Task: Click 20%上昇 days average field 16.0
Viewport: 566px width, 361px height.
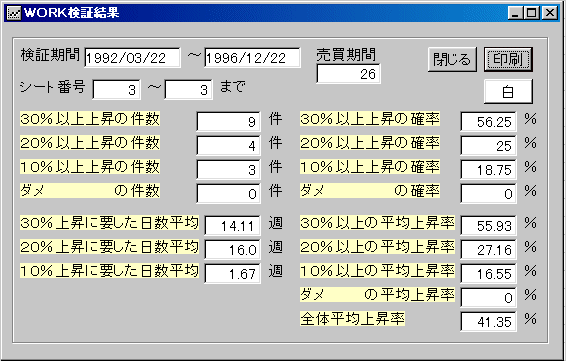Action: click(x=232, y=249)
